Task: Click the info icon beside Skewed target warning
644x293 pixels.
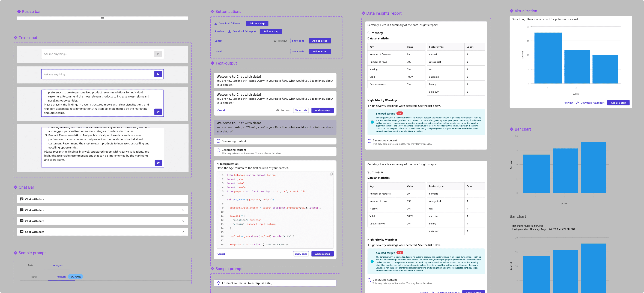Action: [372, 122]
